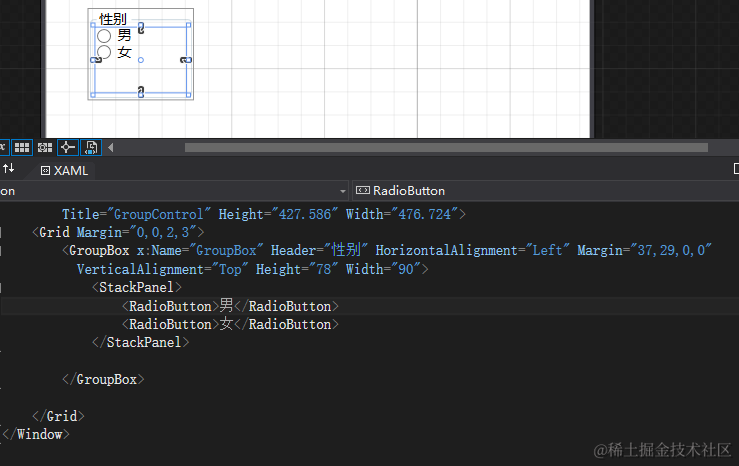Image resolution: width=739 pixels, height=466 pixels.
Task: Click the x:Name="GroupBox" attribute
Action: pyautogui.click(x=200, y=250)
